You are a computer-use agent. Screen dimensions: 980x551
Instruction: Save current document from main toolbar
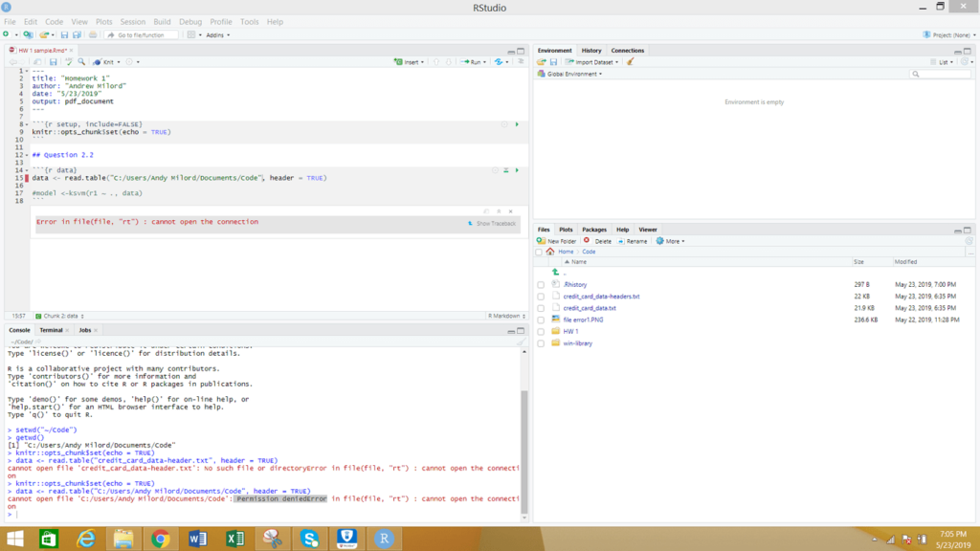(x=64, y=35)
